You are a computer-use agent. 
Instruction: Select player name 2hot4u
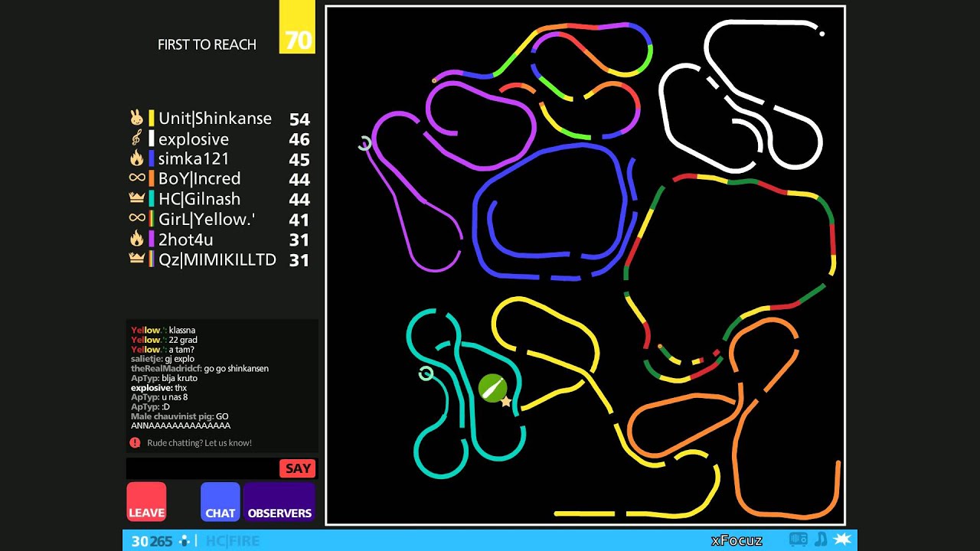pyautogui.click(x=186, y=240)
